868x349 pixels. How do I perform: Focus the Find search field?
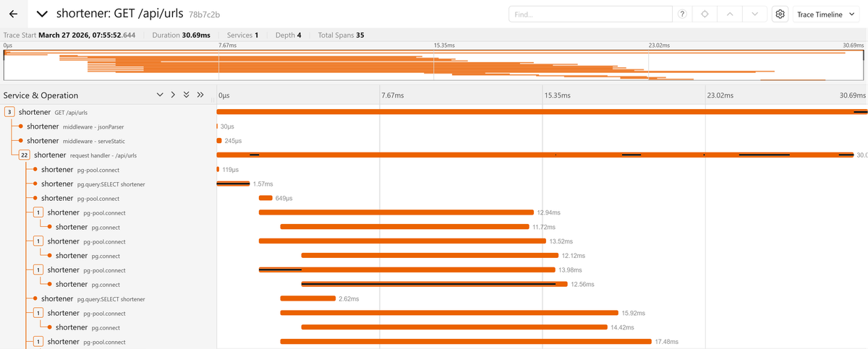tap(592, 14)
